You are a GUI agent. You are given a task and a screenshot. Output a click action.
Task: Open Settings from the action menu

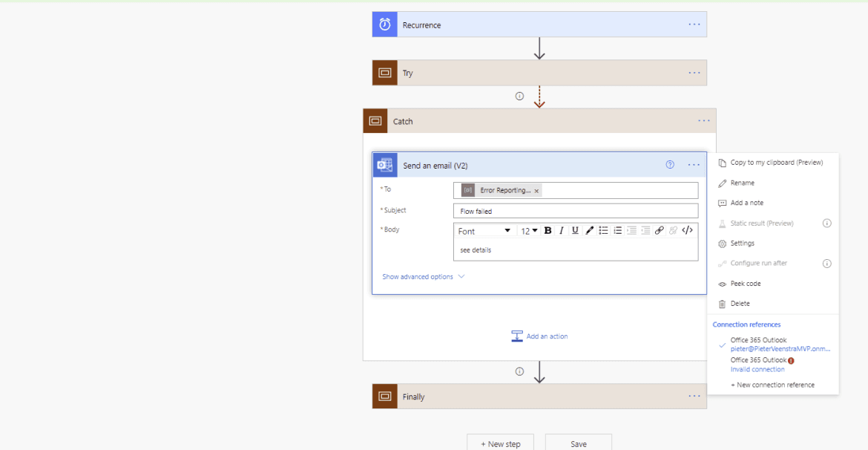773,244
